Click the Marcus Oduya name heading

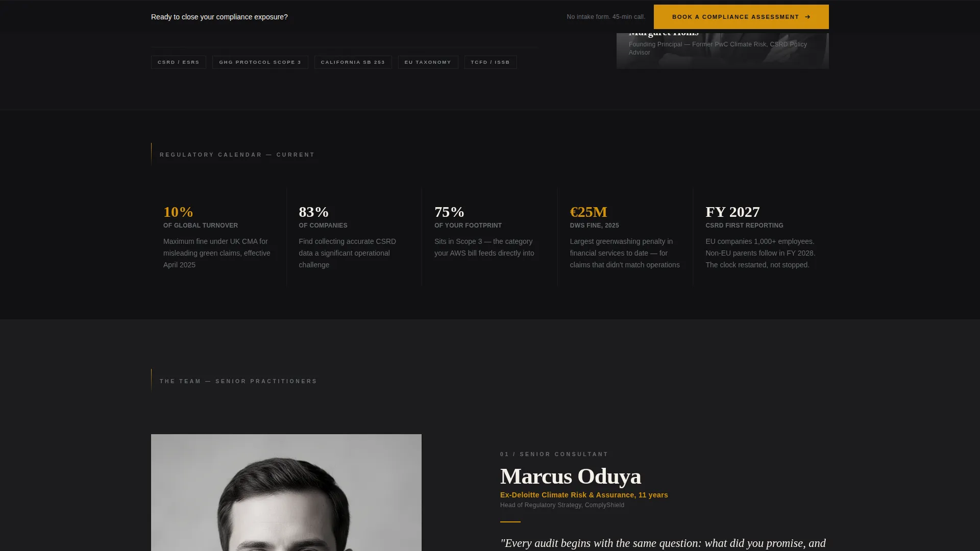pyautogui.click(x=571, y=476)
